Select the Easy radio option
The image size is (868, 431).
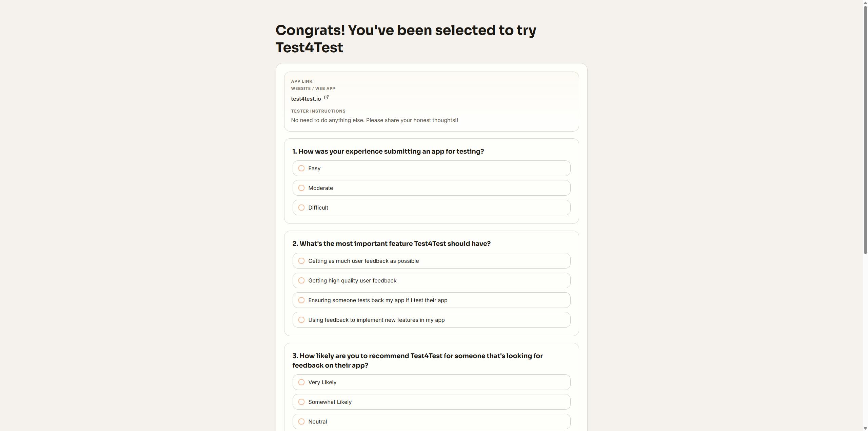tap(431, 168)
